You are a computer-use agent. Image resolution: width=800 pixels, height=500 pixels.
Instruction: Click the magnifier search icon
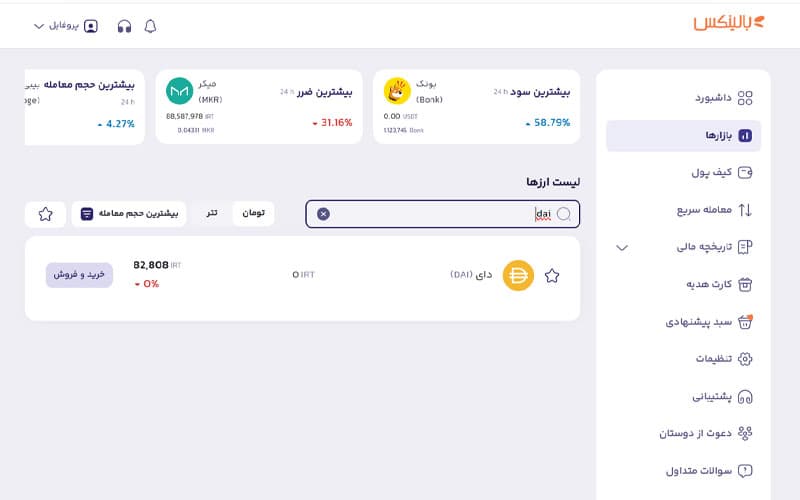point(564,214)
